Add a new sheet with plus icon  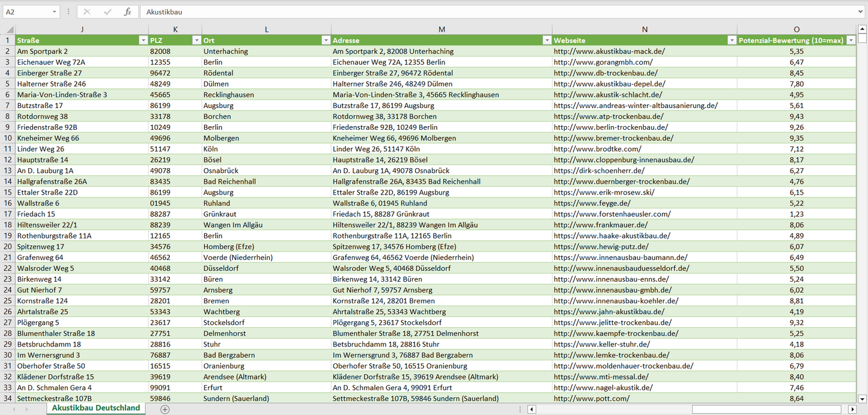(165, 409)
